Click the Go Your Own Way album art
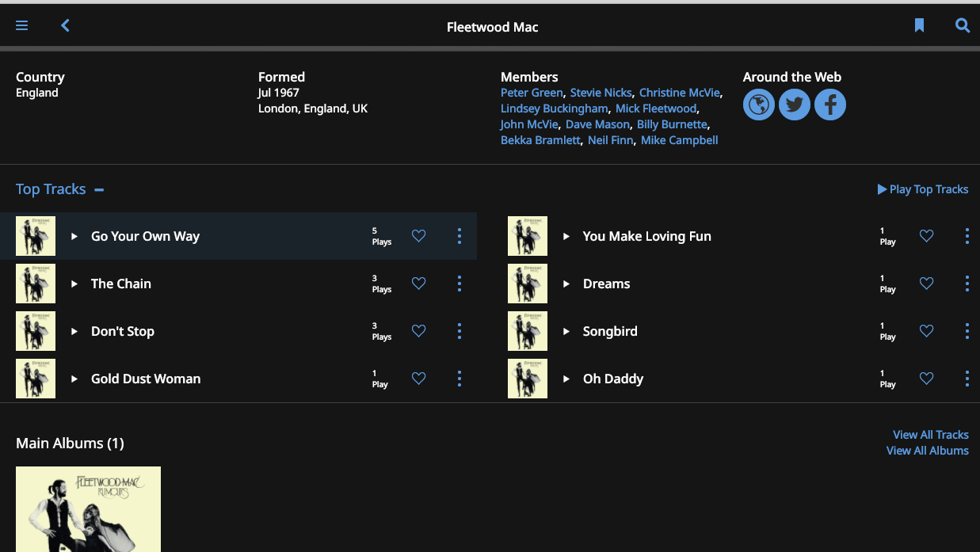980x552 pixels. tap(36, 236)
